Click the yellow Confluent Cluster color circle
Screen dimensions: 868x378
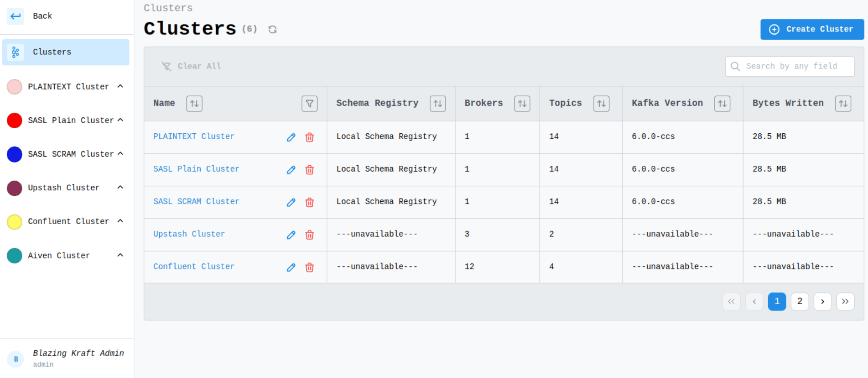[x=15, y=222]
